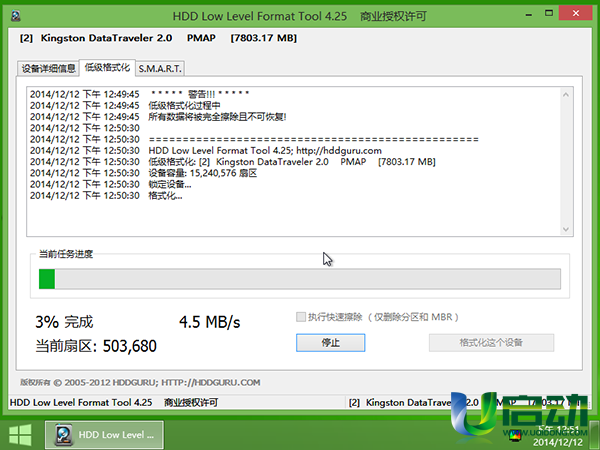Screen dimensions: 600x450
Task: Open the Windows Start button
Action: pos(20,435)
